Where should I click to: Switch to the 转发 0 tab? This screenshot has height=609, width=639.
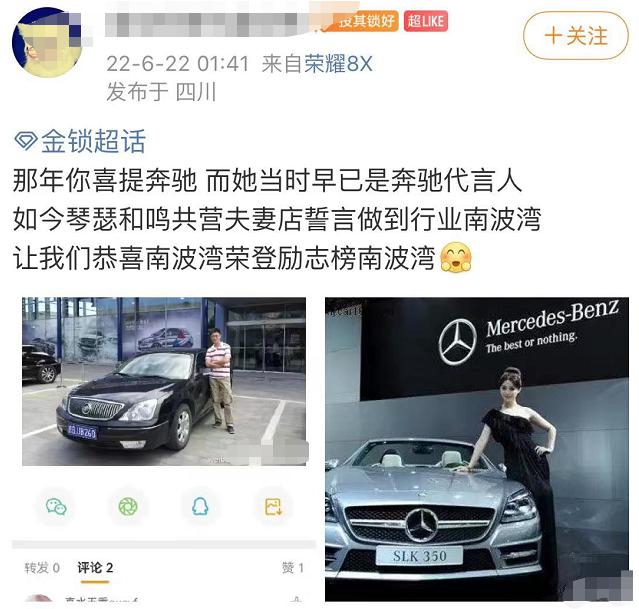[x=42, y=567]
